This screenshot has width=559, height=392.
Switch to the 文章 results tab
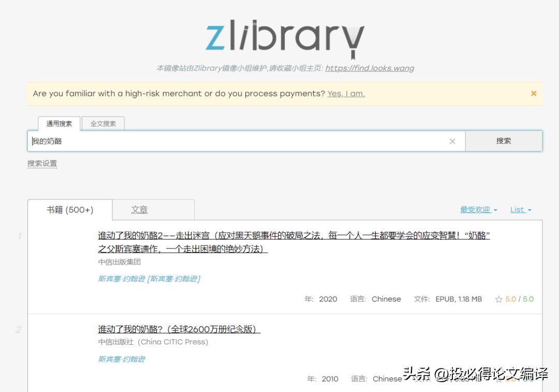coord(139,209)
